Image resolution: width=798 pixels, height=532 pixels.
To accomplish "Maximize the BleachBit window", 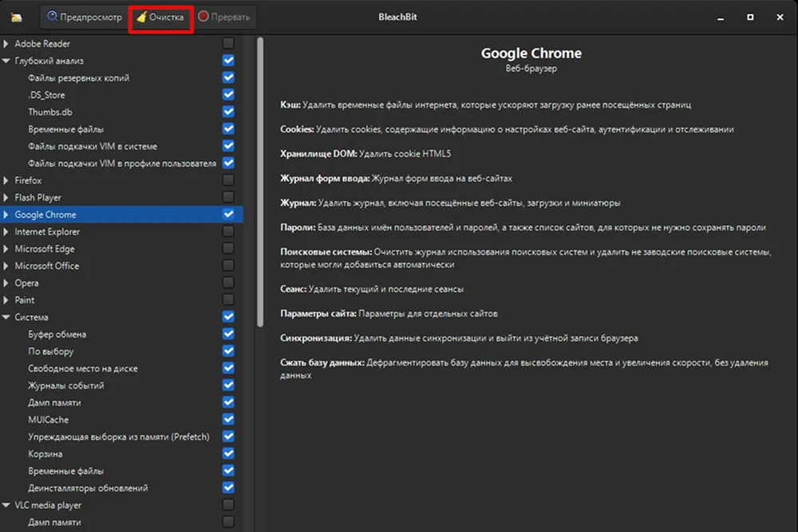I will click(x=750, y=17).
